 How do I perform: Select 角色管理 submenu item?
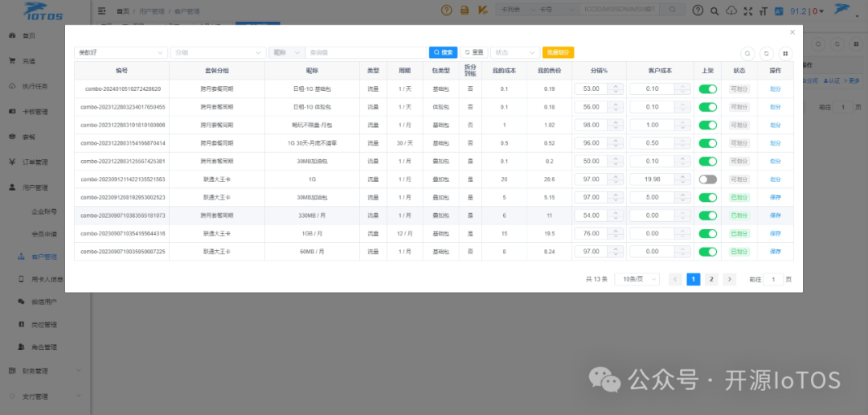45,347
